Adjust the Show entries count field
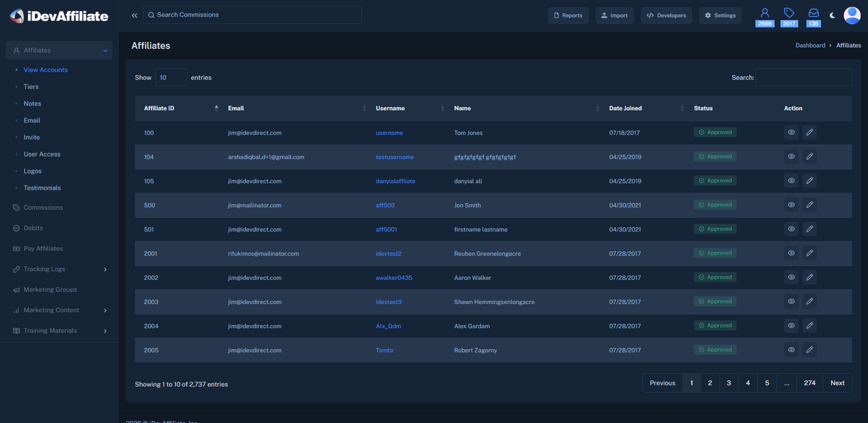 click(171, 77)
